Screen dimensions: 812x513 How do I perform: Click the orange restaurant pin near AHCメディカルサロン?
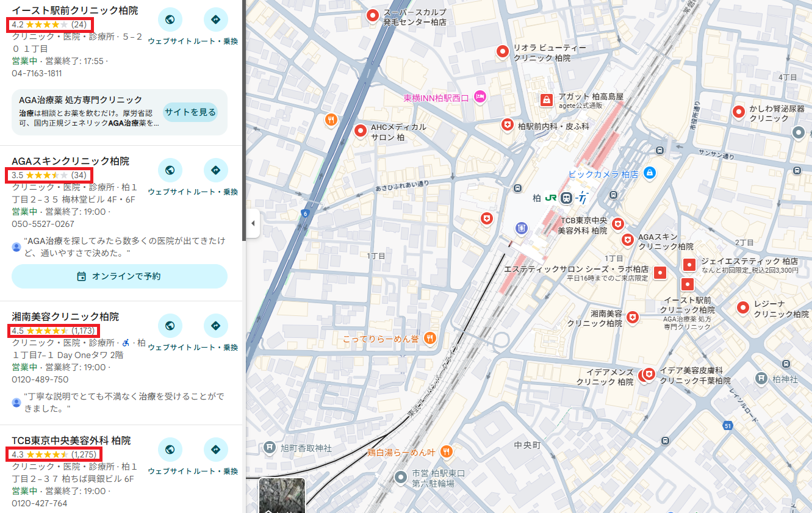point(331,120)
